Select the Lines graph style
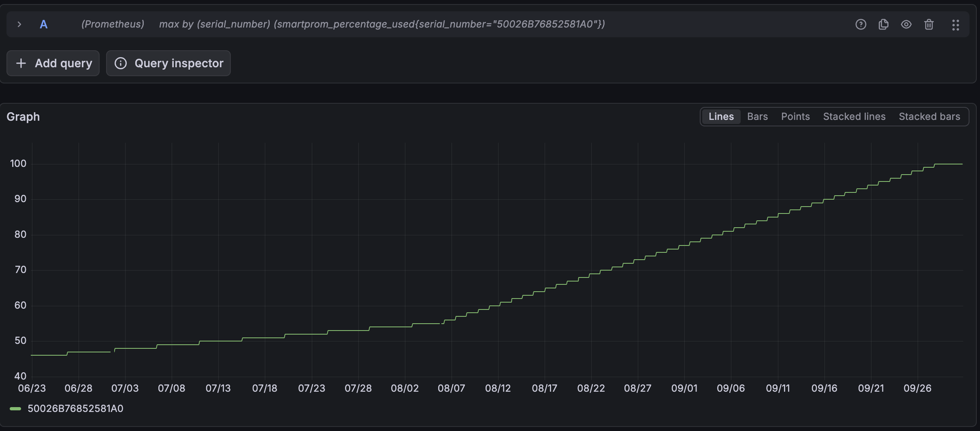The image size is (980, 431). pyautogui.click(x=721, y=117)
